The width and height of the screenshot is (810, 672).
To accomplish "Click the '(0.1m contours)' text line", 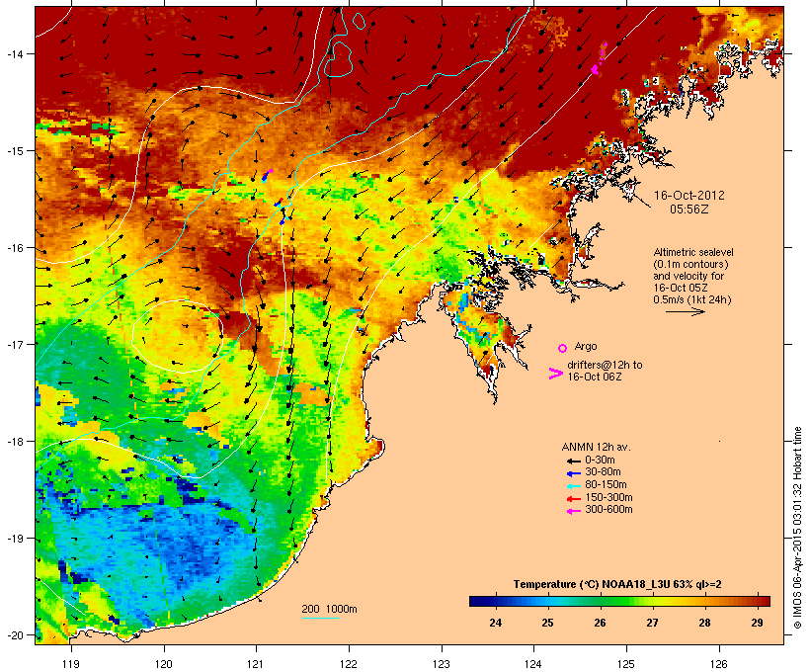I will click(x=690, y=264).
